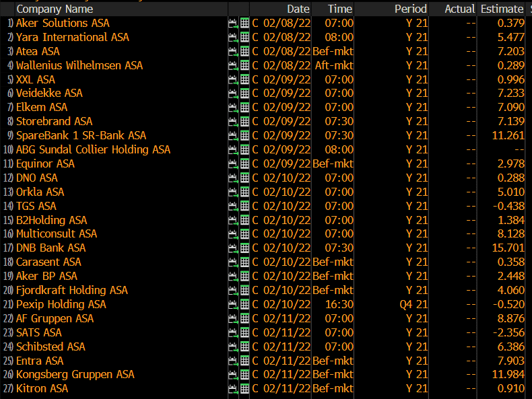Sort by the Period column header
532x399 pixels.
(x=411, y=9)
